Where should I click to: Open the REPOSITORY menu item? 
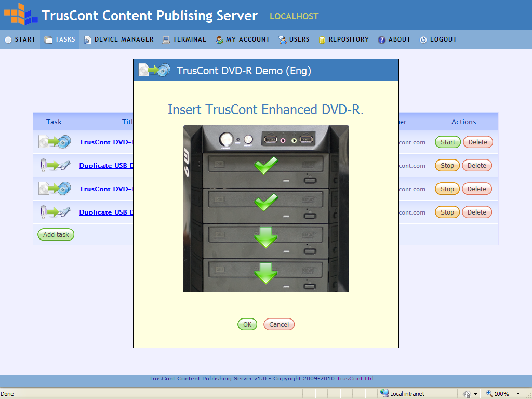tap(344, 39)
